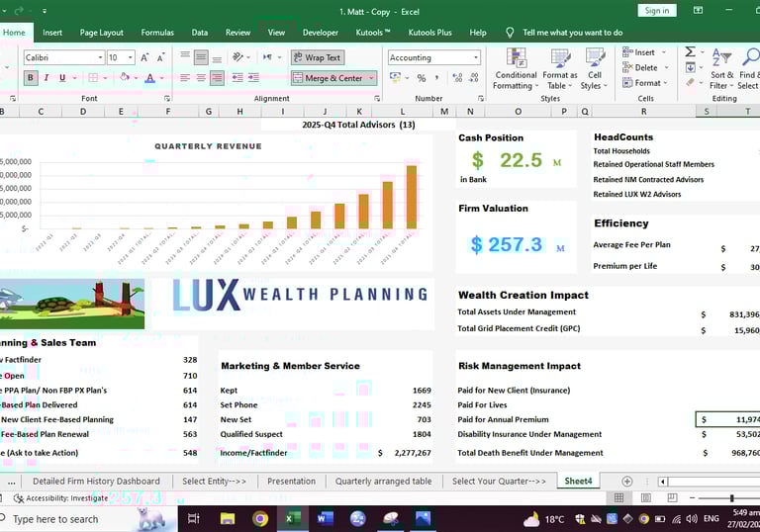Expand the Insert cells dropdown
This screenshot has width=760, height=532.
tap(664, 52)
